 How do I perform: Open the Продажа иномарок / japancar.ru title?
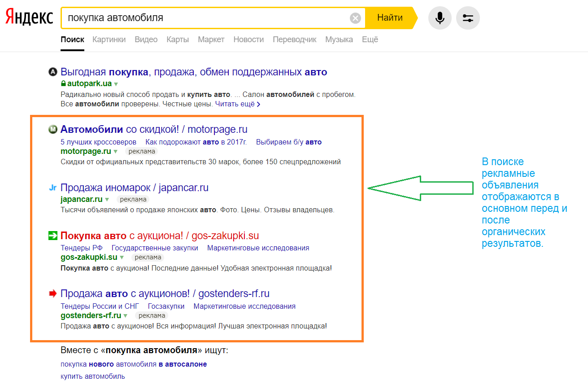tap(135, 188)
